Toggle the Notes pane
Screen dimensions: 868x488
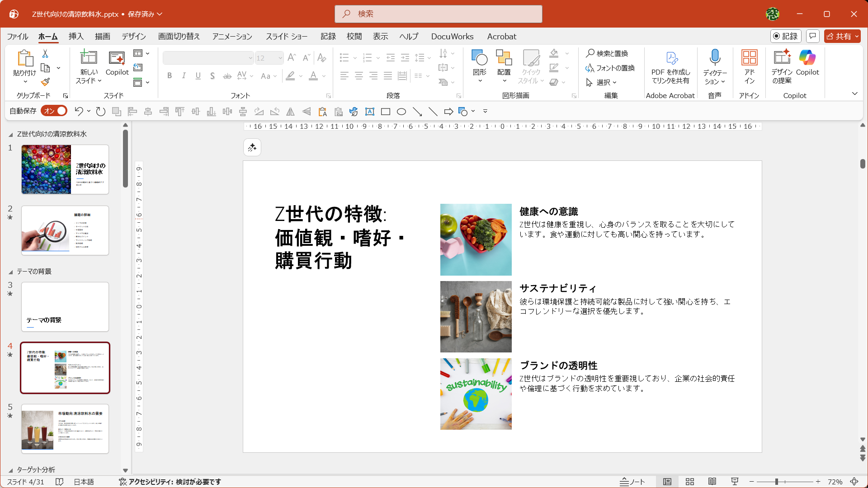click(x=632, y=482)
